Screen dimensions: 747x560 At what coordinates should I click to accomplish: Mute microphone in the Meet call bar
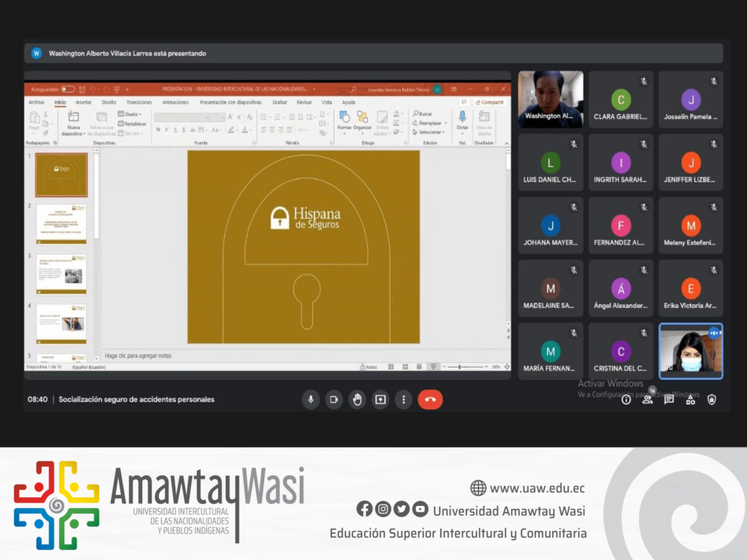coord(311,400)
